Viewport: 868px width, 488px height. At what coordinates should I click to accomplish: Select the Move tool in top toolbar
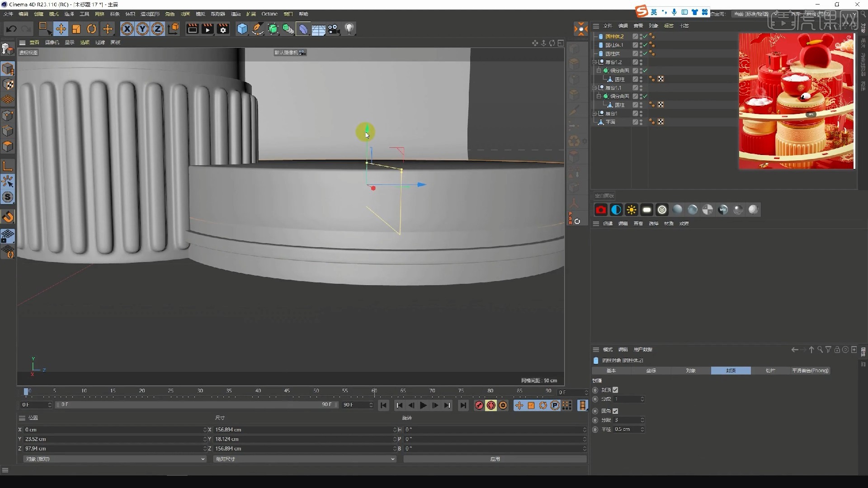pyautogui.click(x=61, y=29)
